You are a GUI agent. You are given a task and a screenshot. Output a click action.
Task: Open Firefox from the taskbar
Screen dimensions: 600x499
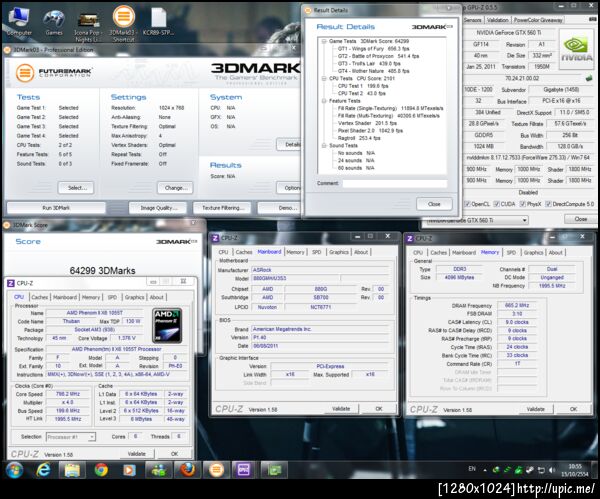pos(186,470)
